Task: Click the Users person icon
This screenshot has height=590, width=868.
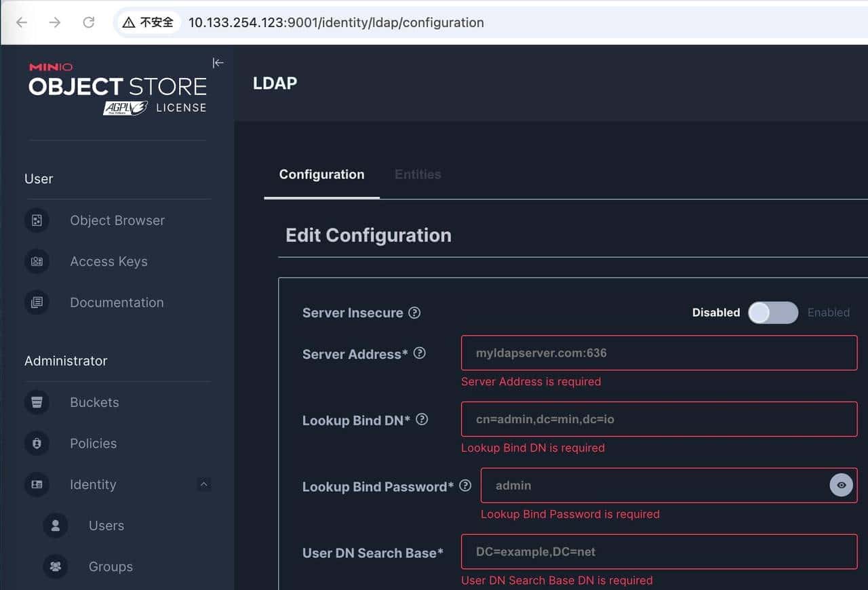Action: click(x=56, y=526)
